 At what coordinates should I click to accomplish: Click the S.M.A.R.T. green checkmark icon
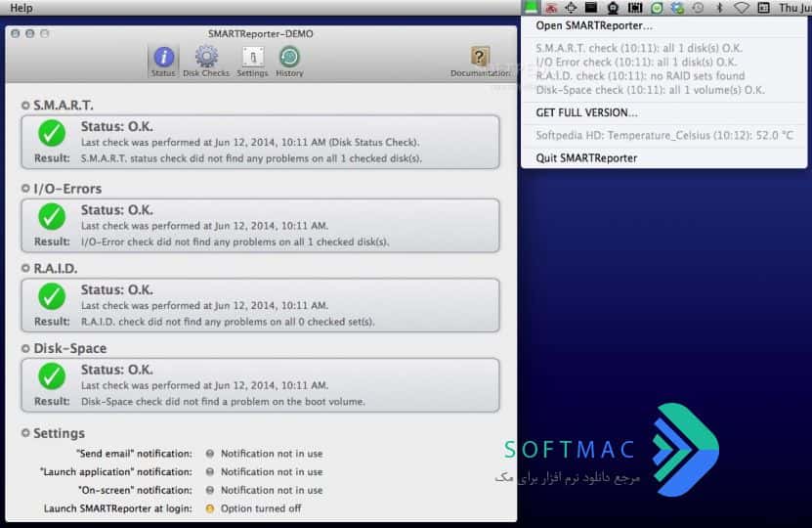tap(52, 133)
